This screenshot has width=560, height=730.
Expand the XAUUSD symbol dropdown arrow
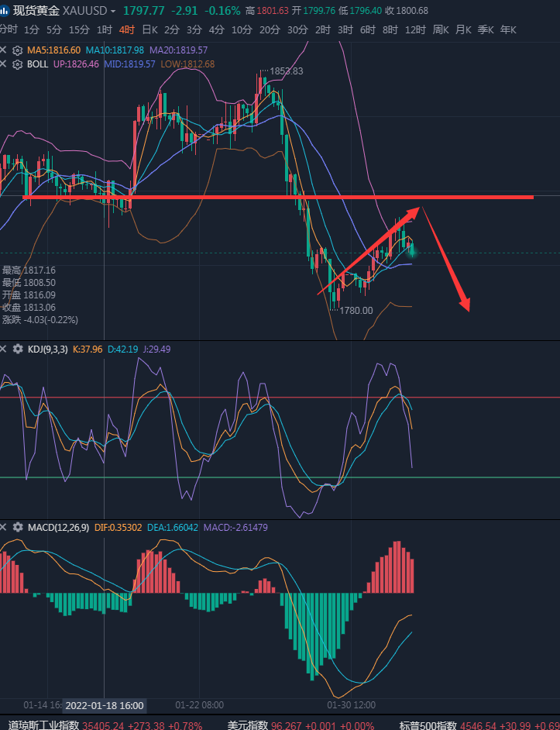pyautogui.click(x=114, y=12)
